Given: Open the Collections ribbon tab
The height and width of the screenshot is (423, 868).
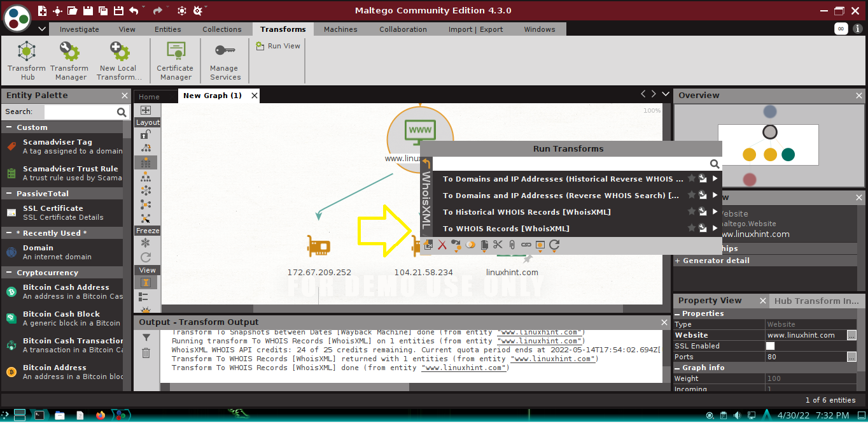Looking at the screenshot, I should [x=222, y=29].
